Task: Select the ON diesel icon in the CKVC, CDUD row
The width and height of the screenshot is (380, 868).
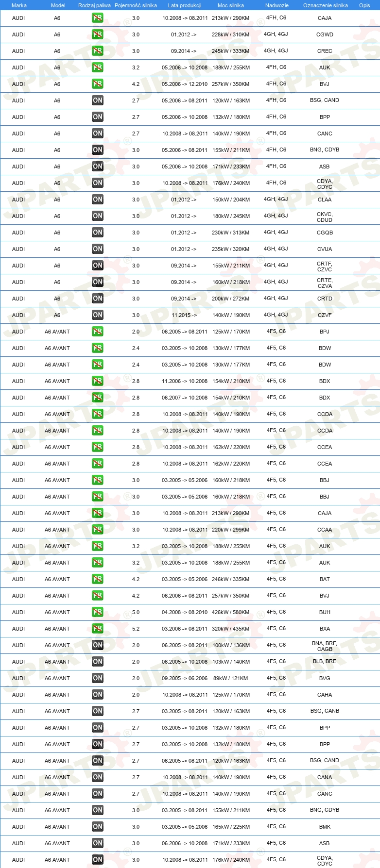Action: coord(98,216)
